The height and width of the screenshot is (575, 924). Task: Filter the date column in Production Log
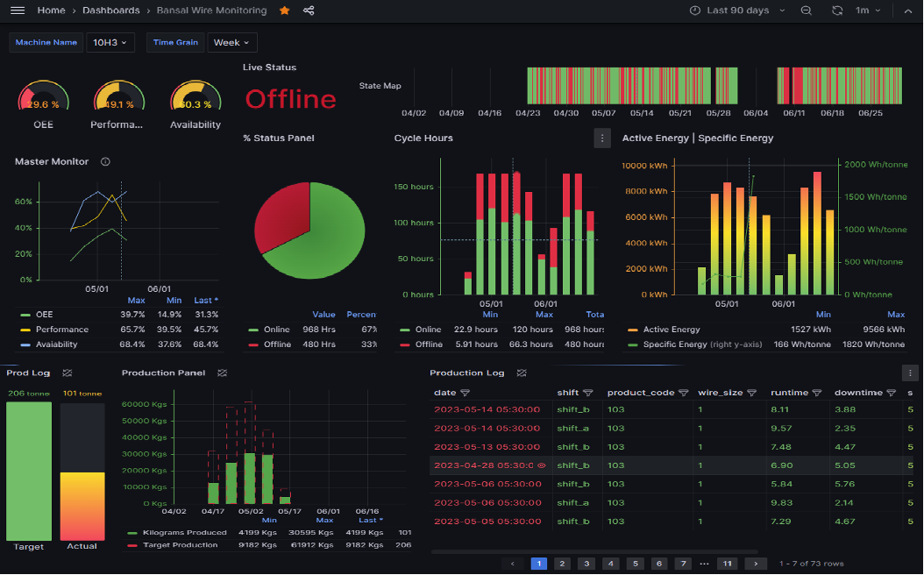click(x=466, y=392)
